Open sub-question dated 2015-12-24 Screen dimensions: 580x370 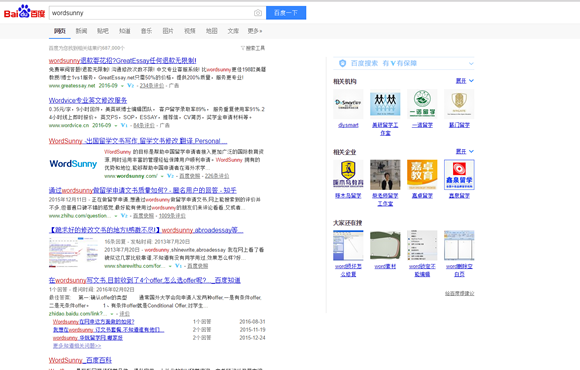point(87,338)
